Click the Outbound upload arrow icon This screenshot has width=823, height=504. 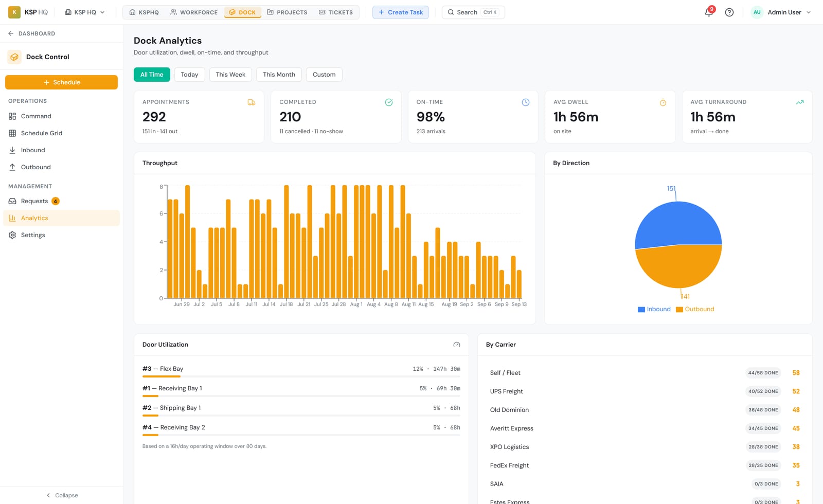pos(12,167)
